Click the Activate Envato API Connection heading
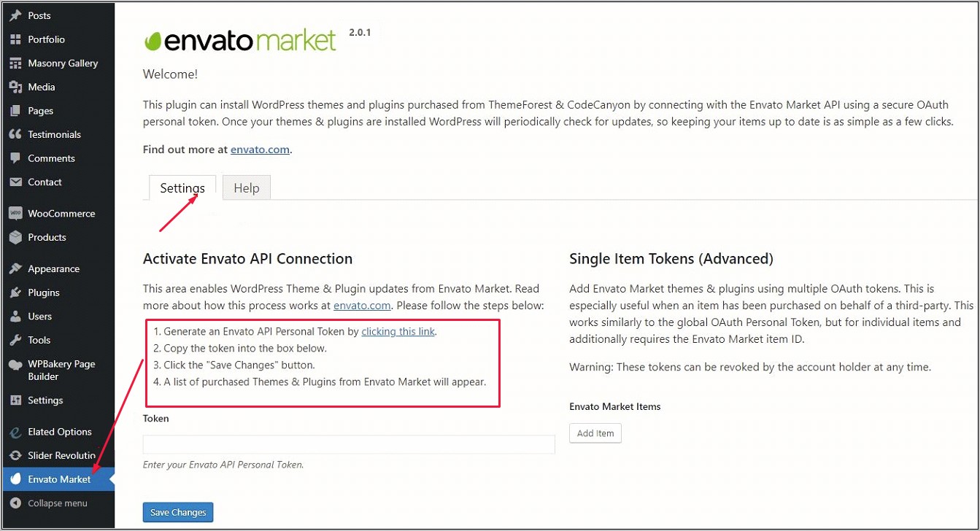 pos(247,259)
